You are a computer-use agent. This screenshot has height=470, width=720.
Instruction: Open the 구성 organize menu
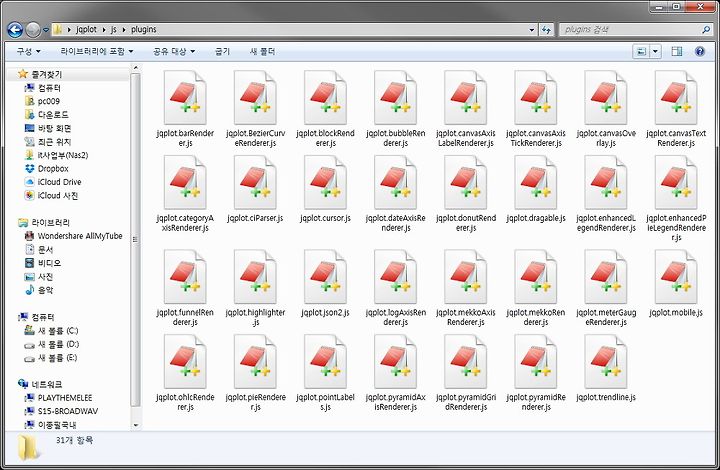tap(28, 51)
